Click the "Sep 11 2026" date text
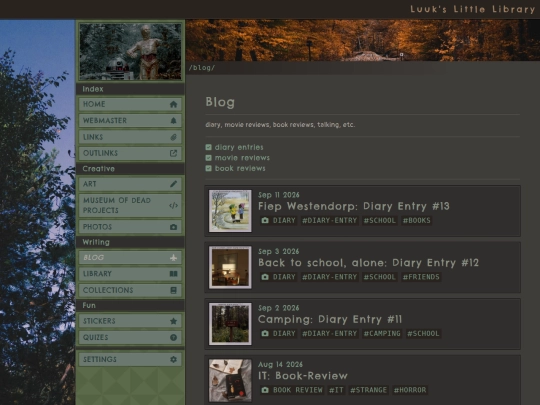 coord(279,195)
